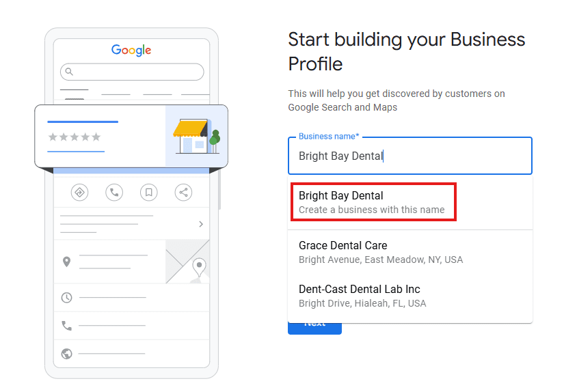Screen dimensions: 564x392
Task: Click the map thumbnail in mockup
Action: (187, 262)
